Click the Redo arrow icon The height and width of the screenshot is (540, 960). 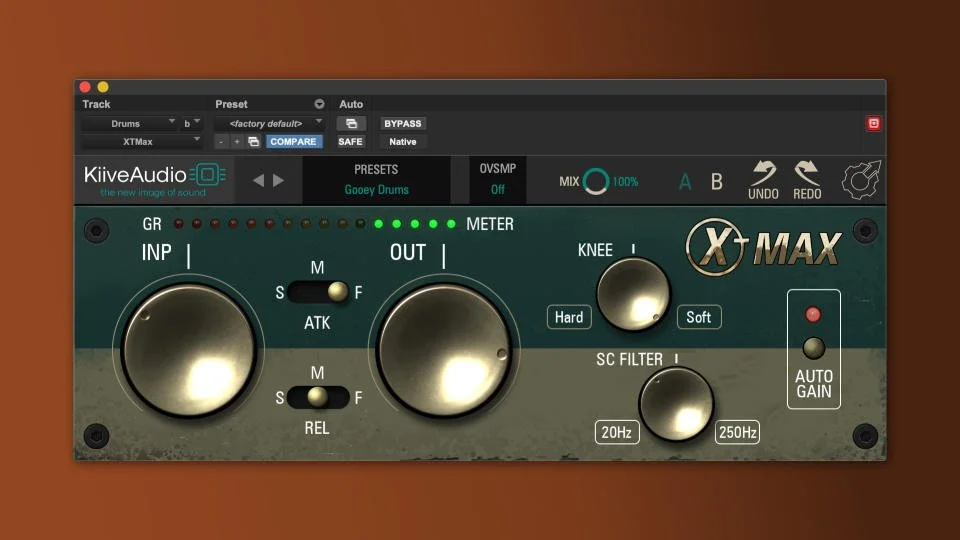click(807, 173)
